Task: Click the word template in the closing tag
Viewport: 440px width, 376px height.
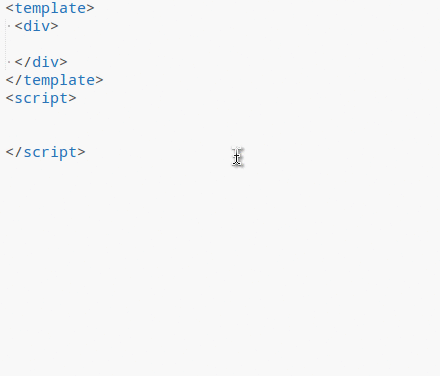Action: (59, 80)
